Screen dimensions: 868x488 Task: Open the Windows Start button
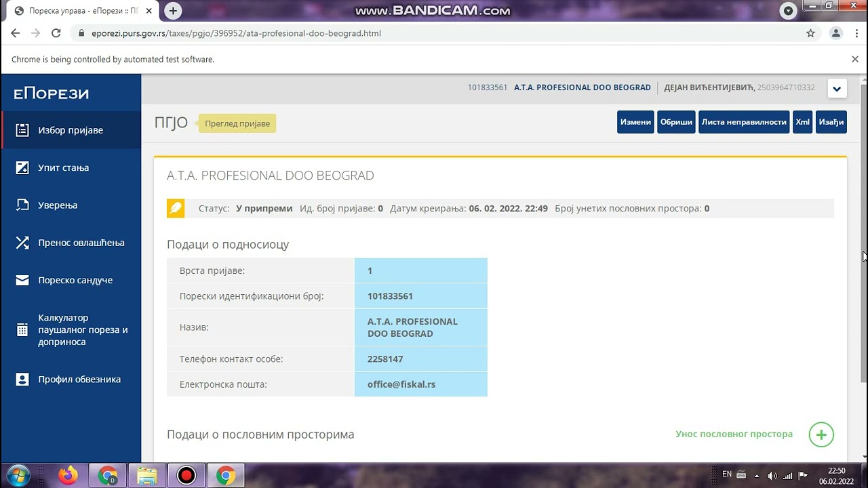pos(18,475)
